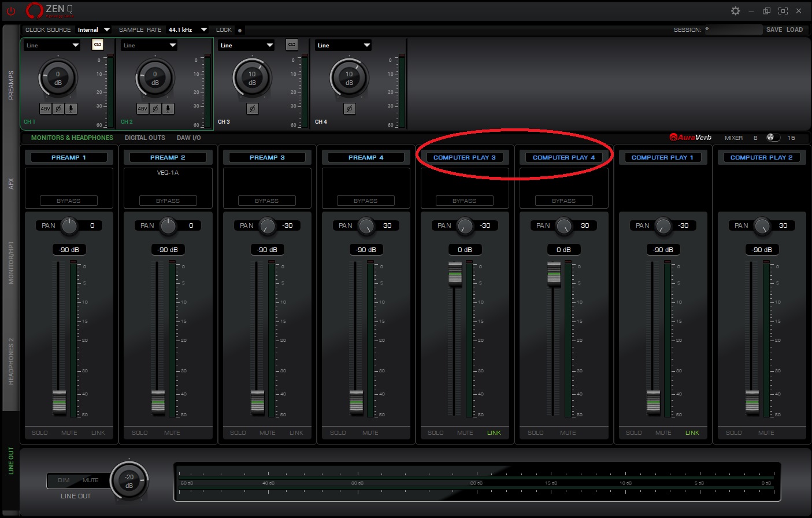Enable 48V phantom power on CH 2
Image resolution: width=812 pixels, height=518 pixels.
coord(142,109)
